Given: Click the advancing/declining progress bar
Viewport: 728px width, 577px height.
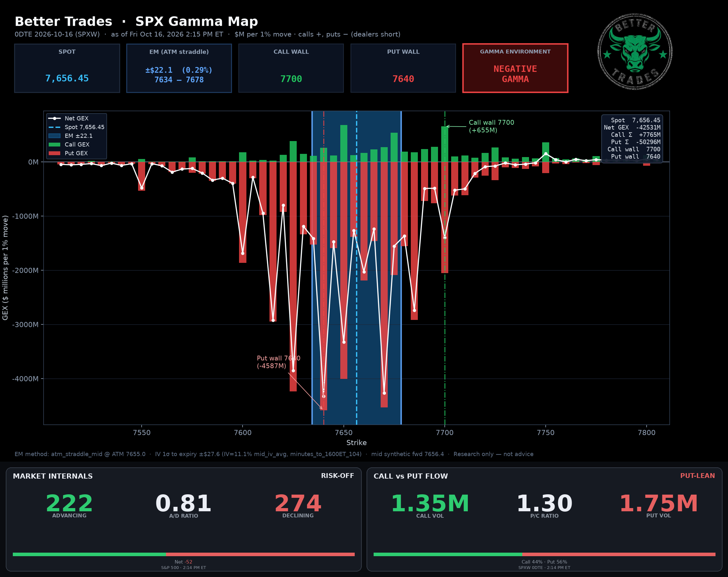Looking at the screenshot, I should (184, 554).
